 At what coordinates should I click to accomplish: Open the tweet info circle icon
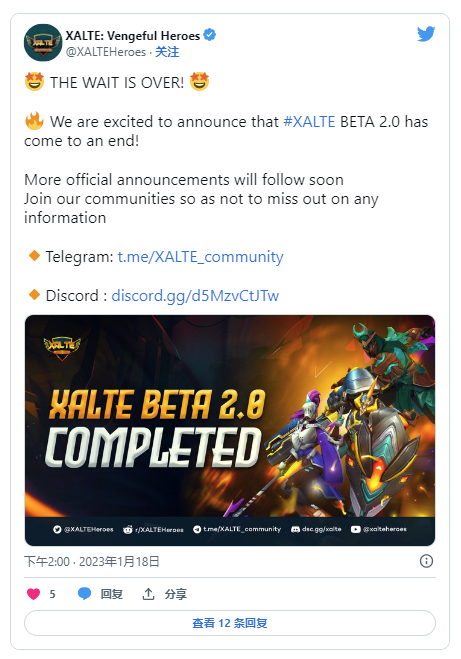[x=426, y=561]
